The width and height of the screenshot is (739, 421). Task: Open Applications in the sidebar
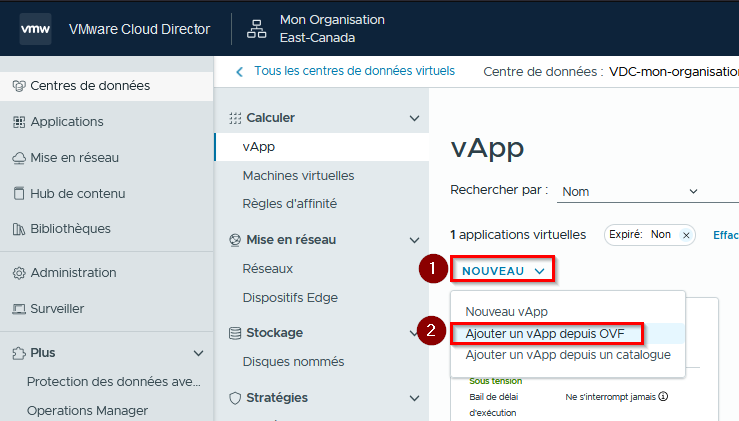[67, 122]
